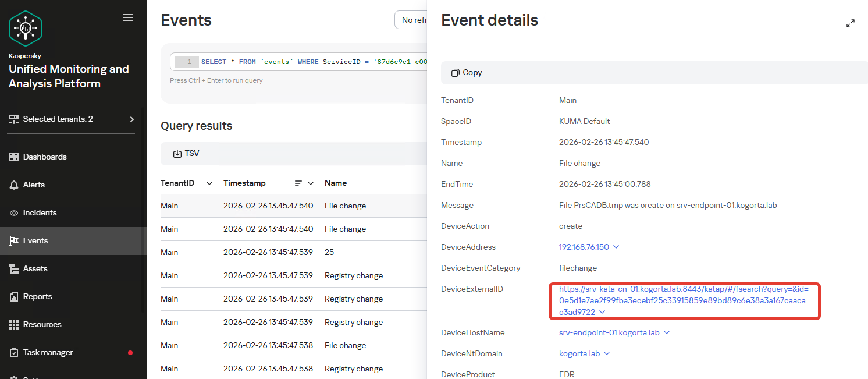This screenshot has width=868, height=379.
Task: Click the Selected tenants icon
Action: click(x=14, y=119)
